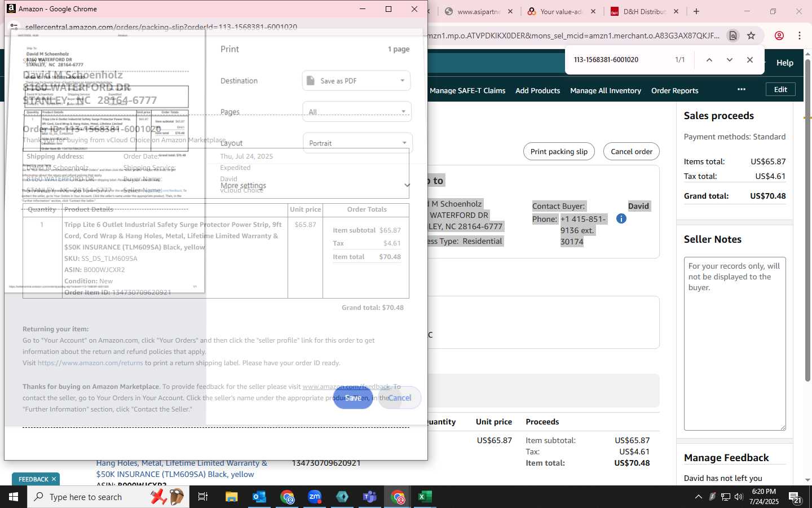Open the Layout dropdown set to Portrait
Viewport: 812px width, 508px height.
358,143
